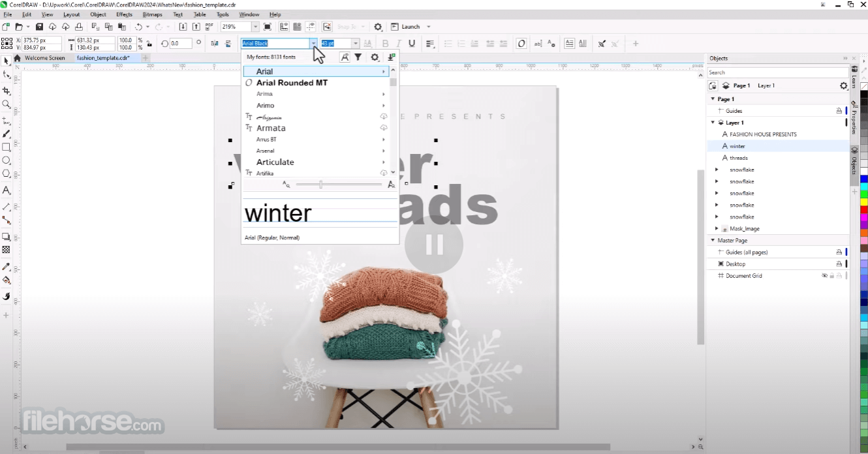Click the Welcome Screen home icon

18,58
